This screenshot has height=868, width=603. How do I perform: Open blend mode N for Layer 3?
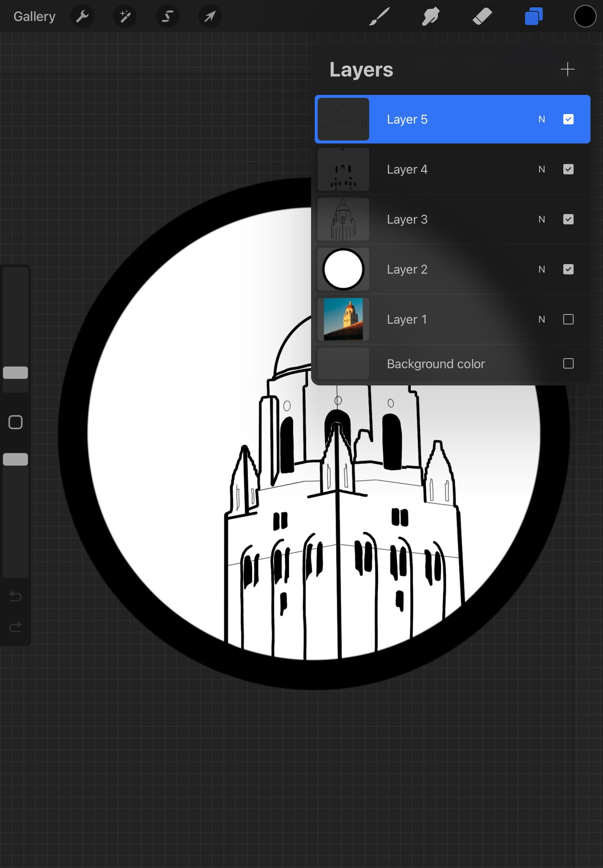pos(542,219)
